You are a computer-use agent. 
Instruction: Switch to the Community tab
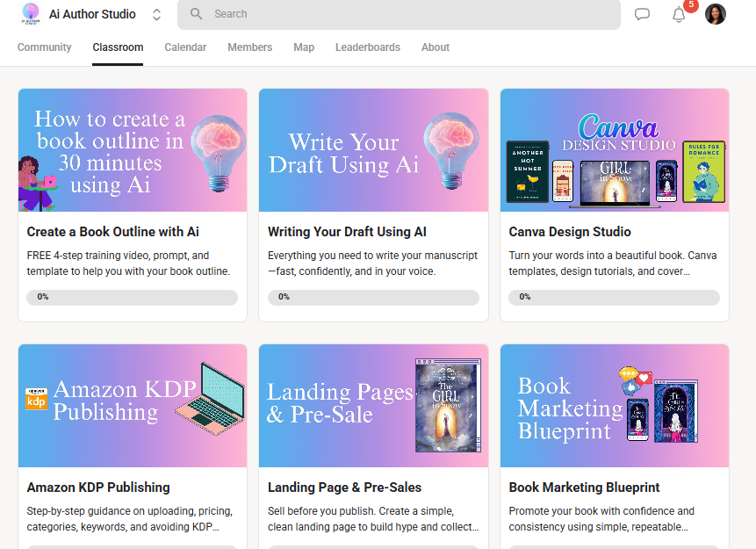click(x=45, y=47)
